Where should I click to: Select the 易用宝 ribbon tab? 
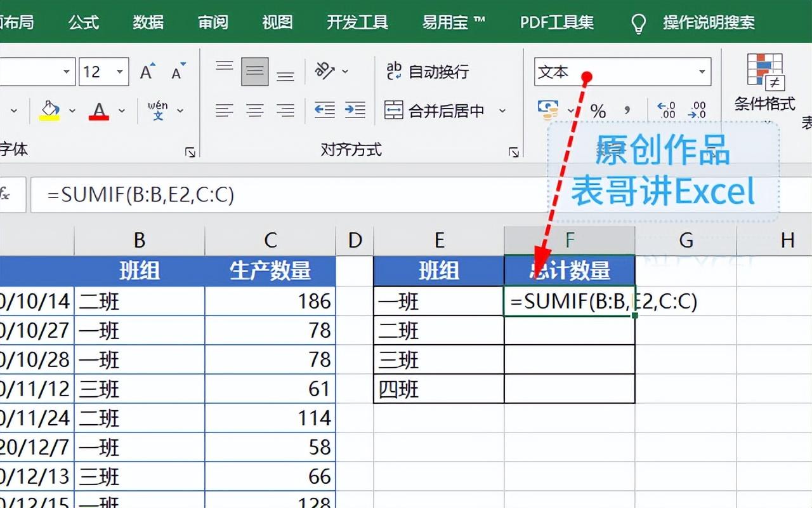454,23
